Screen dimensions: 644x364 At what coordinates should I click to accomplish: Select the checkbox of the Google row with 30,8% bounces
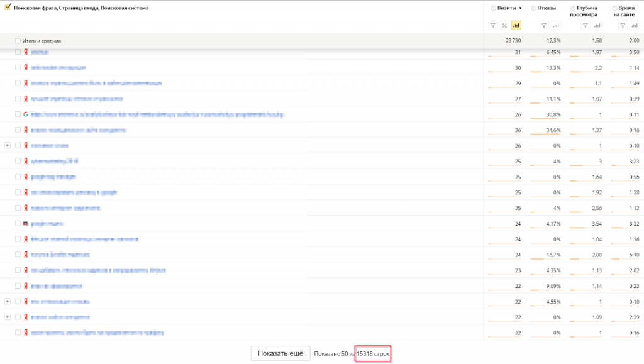[18, 114]
